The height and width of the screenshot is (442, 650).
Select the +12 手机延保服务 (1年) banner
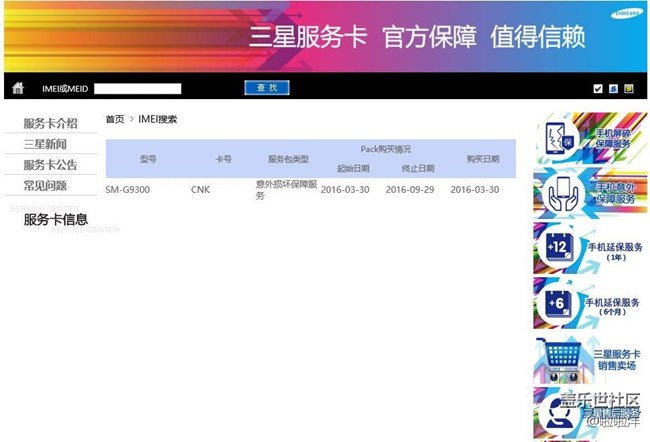pyautogui.click(x=590, y=247)
